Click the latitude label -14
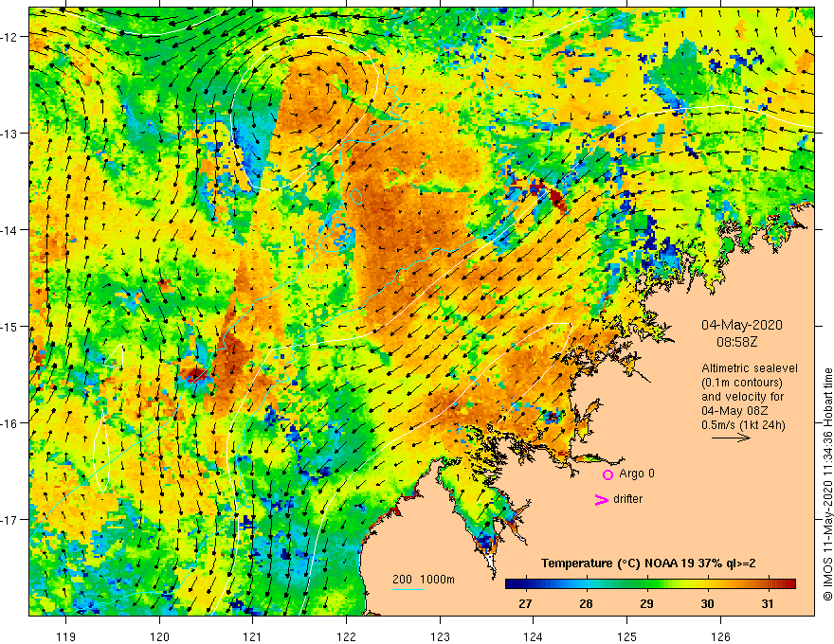 click(9, 230)
